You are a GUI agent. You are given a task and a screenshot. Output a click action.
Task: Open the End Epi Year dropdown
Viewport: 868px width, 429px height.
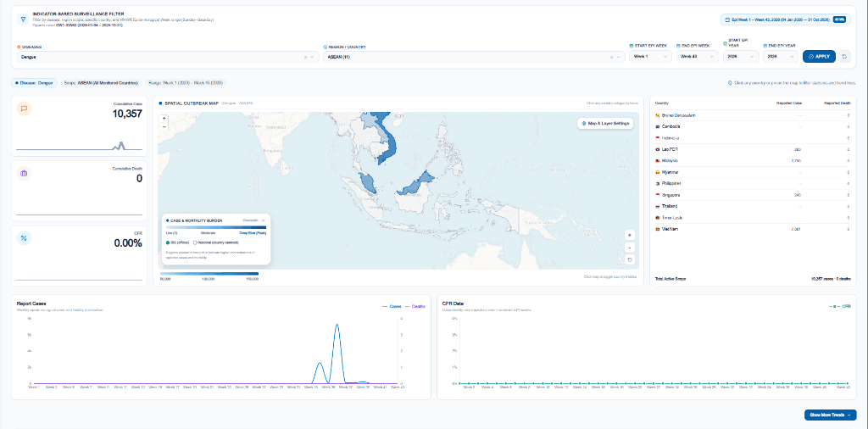781,57
